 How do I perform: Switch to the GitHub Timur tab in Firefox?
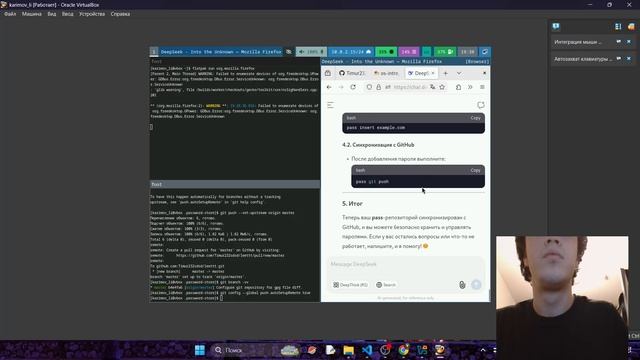tap(352, 73)
